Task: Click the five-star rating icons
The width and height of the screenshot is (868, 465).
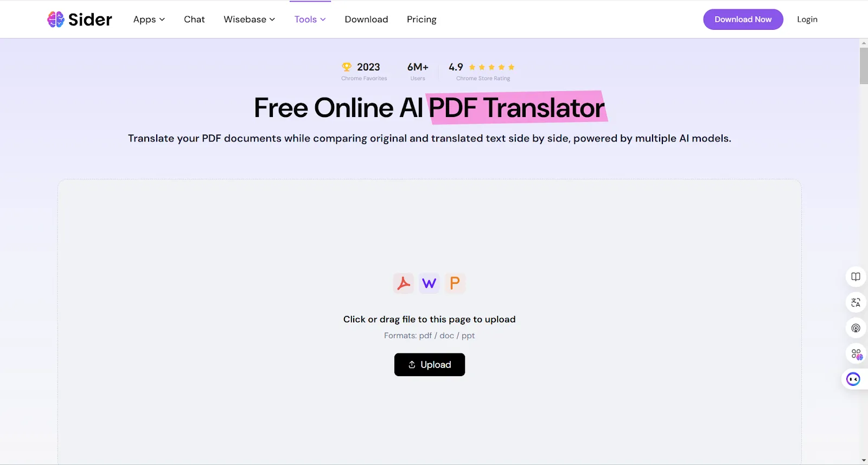Action: (492, 67)
